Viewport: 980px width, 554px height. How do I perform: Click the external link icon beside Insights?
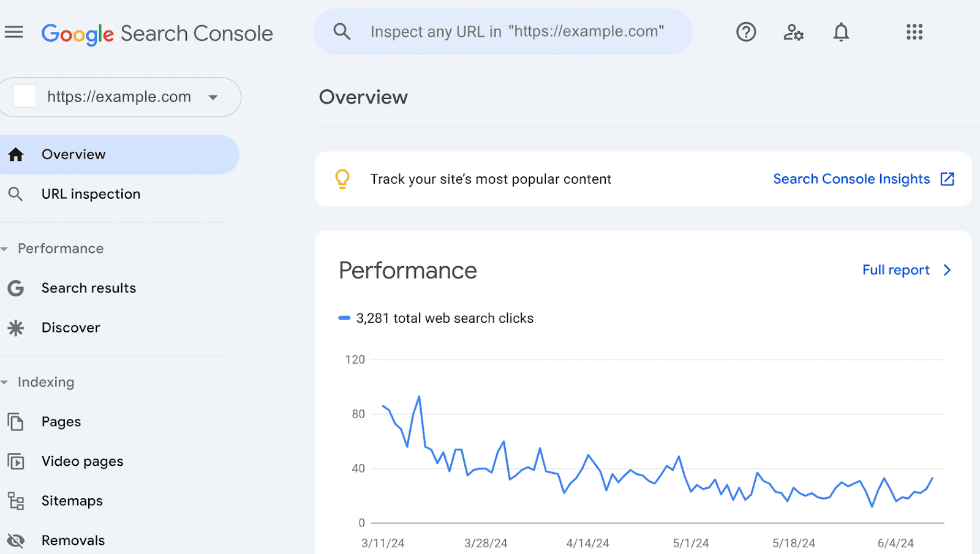(947, 179)
